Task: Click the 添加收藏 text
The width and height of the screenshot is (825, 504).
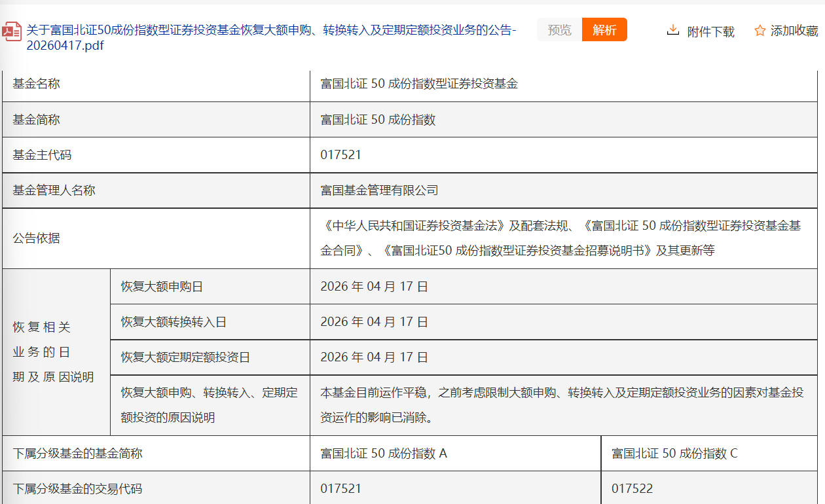Action: click(794, 31)
